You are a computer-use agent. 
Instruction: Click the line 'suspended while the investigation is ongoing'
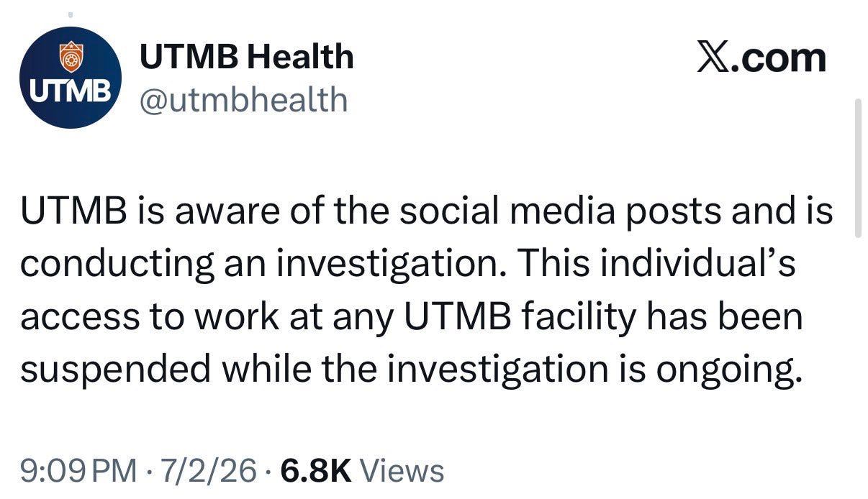[410, 370]
